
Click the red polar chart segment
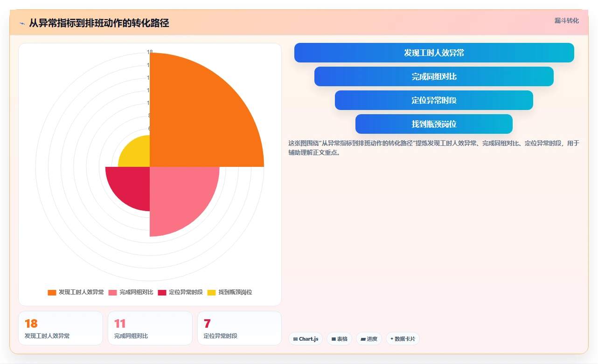(x=132, y=185)
